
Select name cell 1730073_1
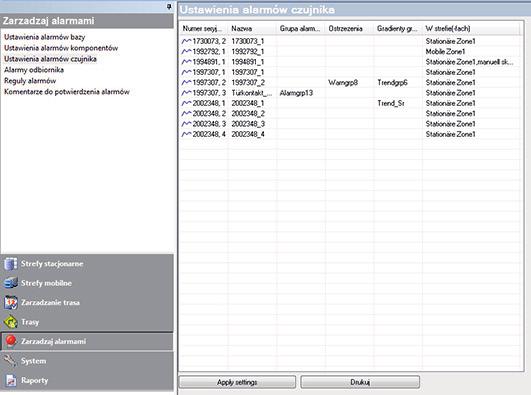248,41
